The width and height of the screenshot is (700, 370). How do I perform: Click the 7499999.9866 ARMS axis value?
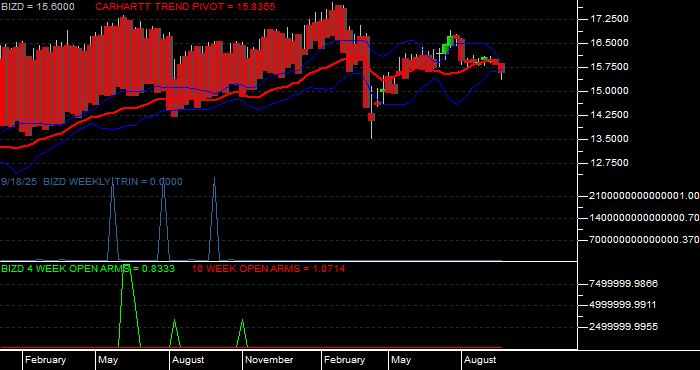[624, 284]
